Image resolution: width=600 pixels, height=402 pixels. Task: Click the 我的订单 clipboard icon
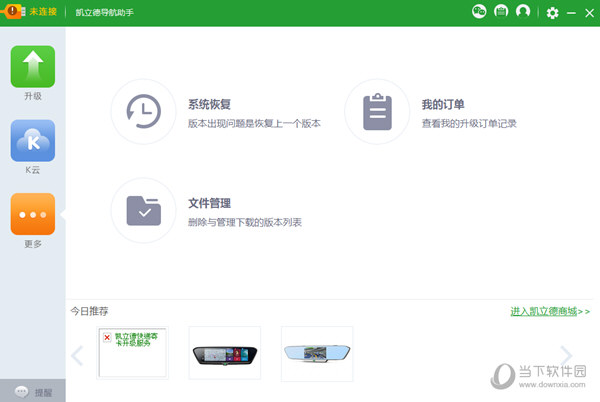tap(377, 111)
